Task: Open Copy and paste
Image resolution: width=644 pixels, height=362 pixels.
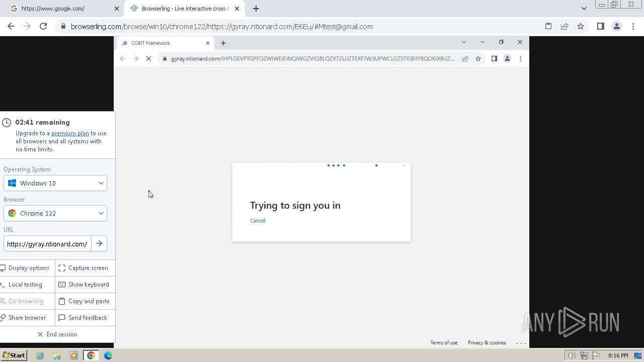Action: point(84,301)
